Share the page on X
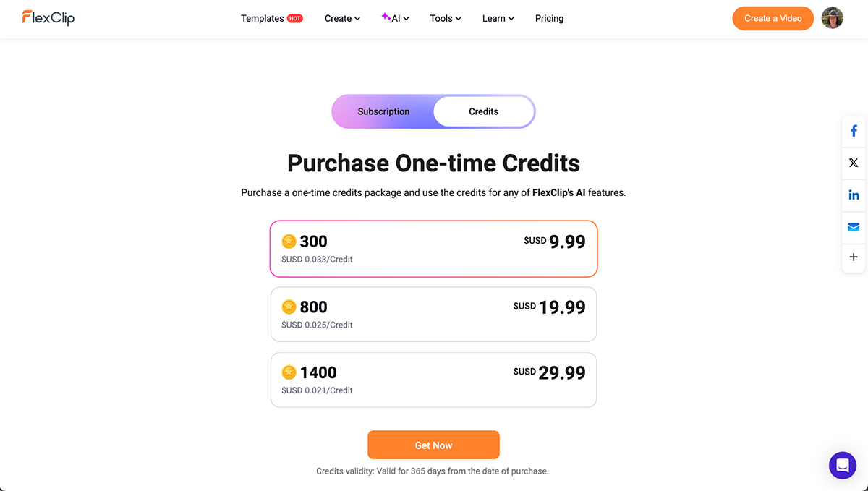 pos(854,163)
